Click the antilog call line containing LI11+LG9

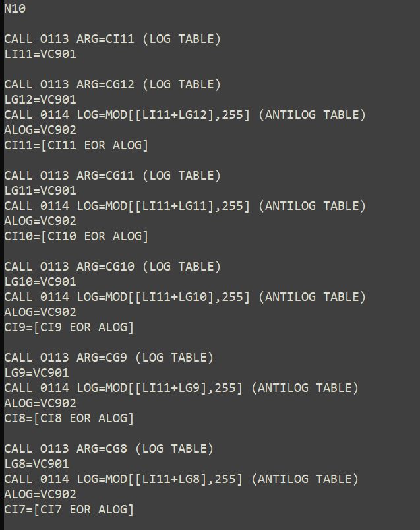tap(181, 388)
